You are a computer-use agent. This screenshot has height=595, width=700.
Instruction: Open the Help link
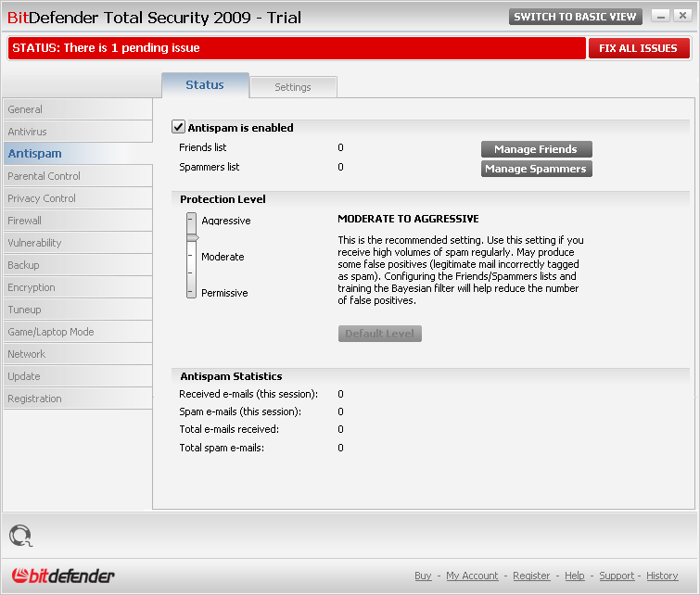[x=575, y=576]
